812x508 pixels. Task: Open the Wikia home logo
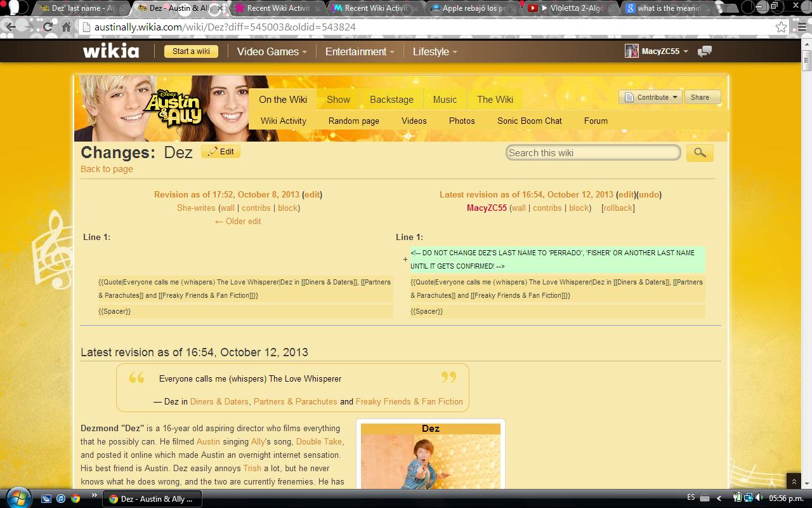[111, 51]
